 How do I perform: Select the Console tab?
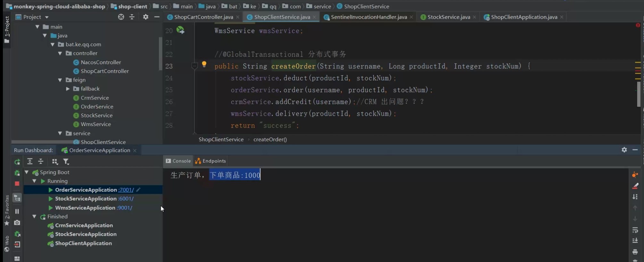178,161
